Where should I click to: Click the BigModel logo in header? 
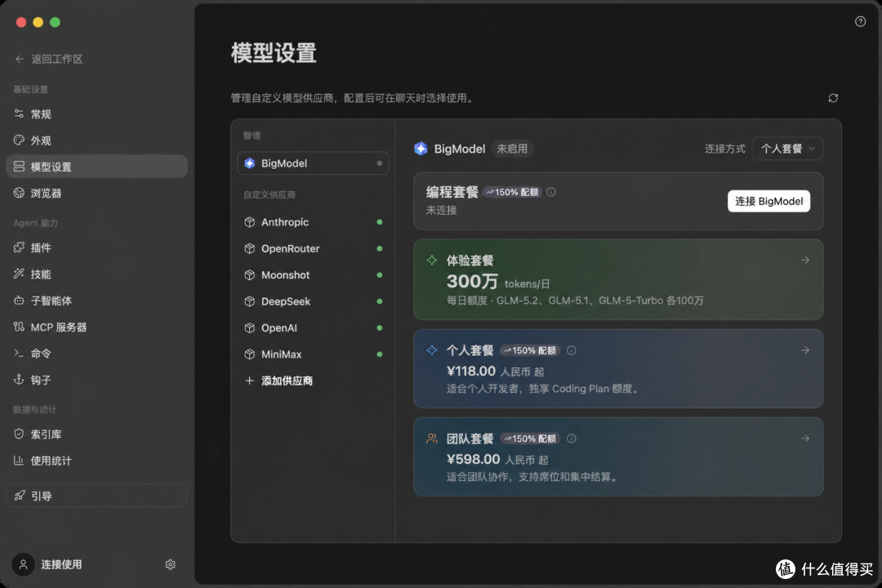(421, 149)
